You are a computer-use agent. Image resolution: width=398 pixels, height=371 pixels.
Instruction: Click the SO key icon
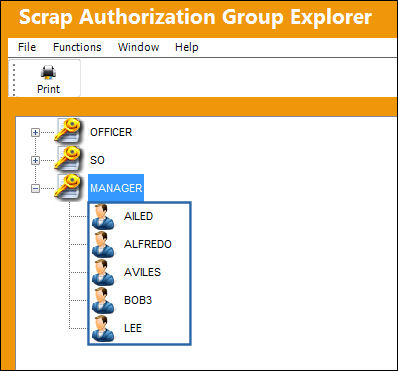68,159
